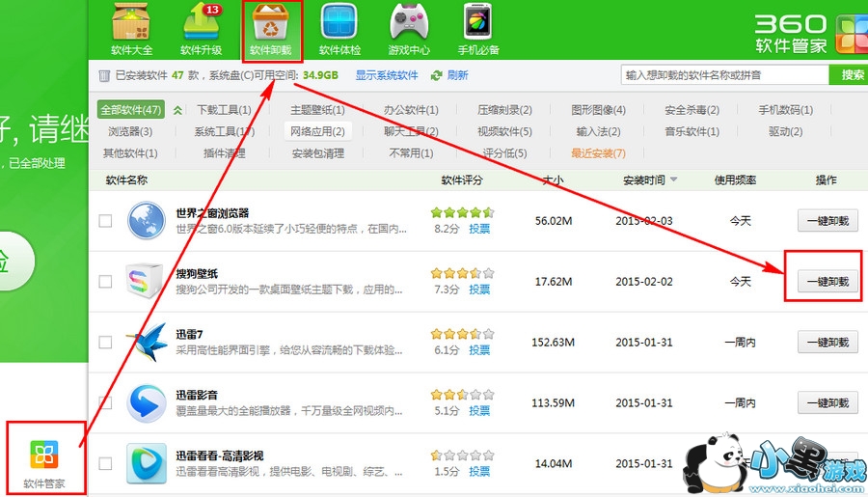Click the 迅雷影音 player icon
This screenshot has height=497, width=868.
tap(147, 402)
